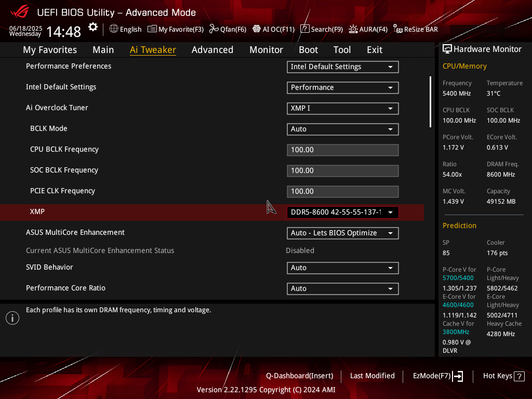
Task: Click the Hardware Monitor screen icon
Action: [447, 49]
